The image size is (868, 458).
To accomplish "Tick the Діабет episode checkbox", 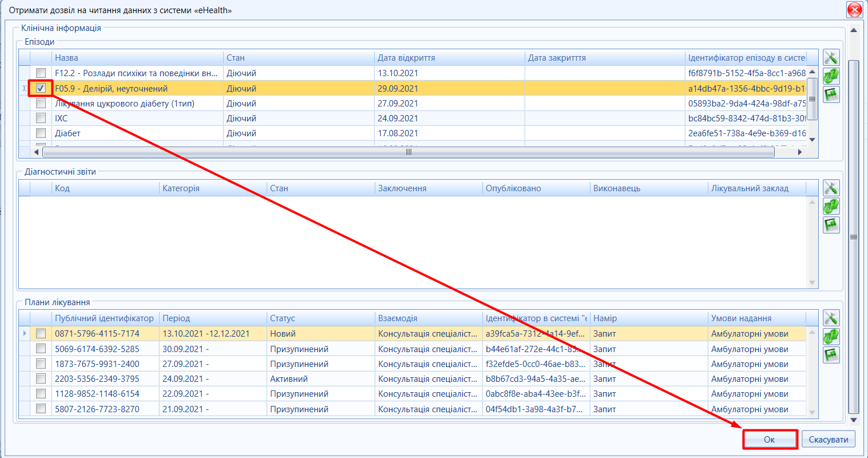I will pyautogui.click(x=41, y=133).
